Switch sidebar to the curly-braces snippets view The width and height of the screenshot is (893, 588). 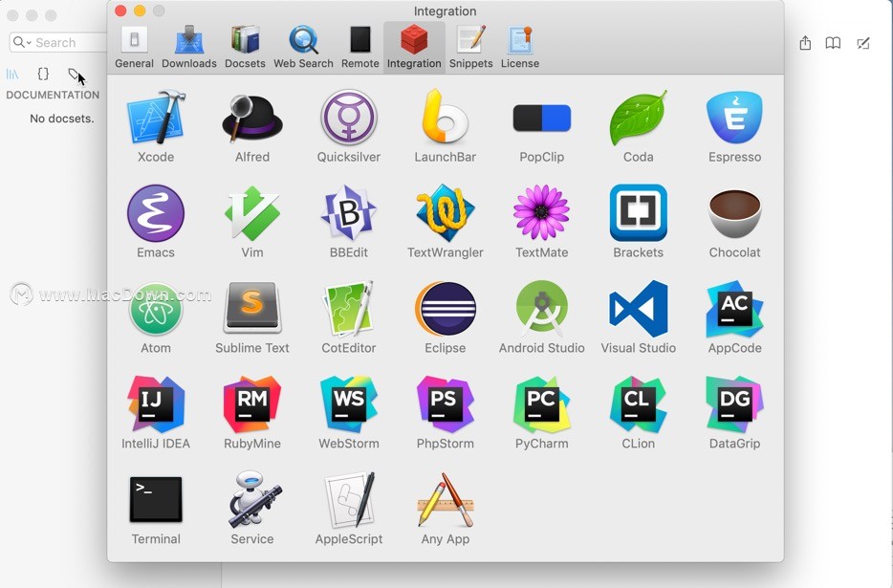click(x=43, y=74)
